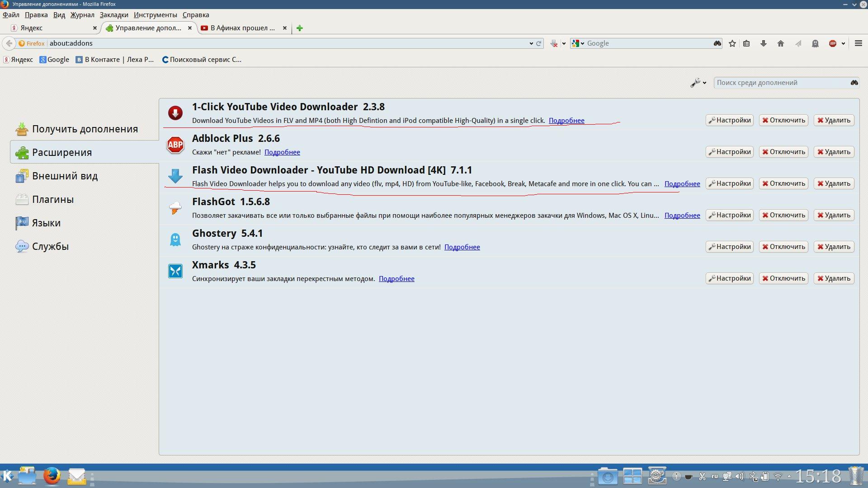Open Настройки for FlashGot

pos(729,215)
